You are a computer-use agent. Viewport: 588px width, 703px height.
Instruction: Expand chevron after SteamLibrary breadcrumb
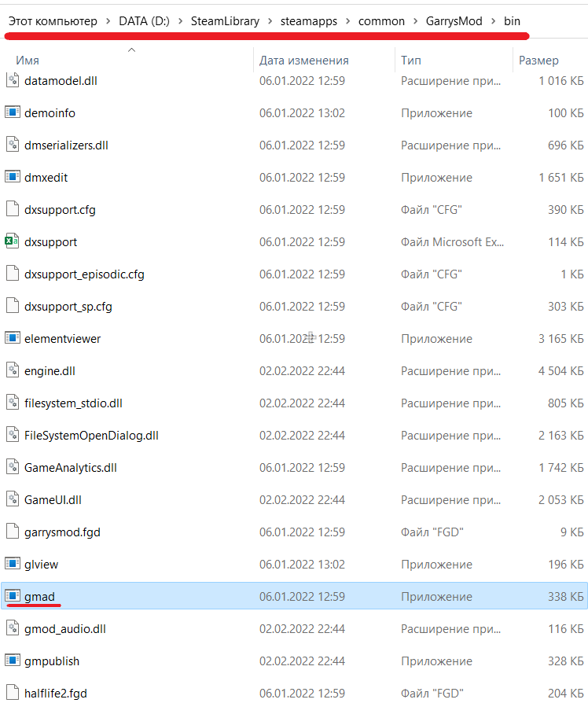(x=270, y=21)
